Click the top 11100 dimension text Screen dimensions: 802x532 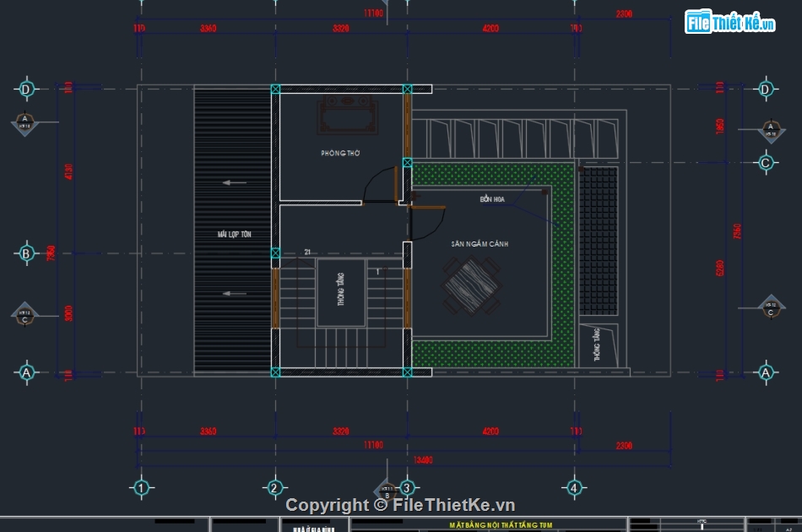(373, 14)
